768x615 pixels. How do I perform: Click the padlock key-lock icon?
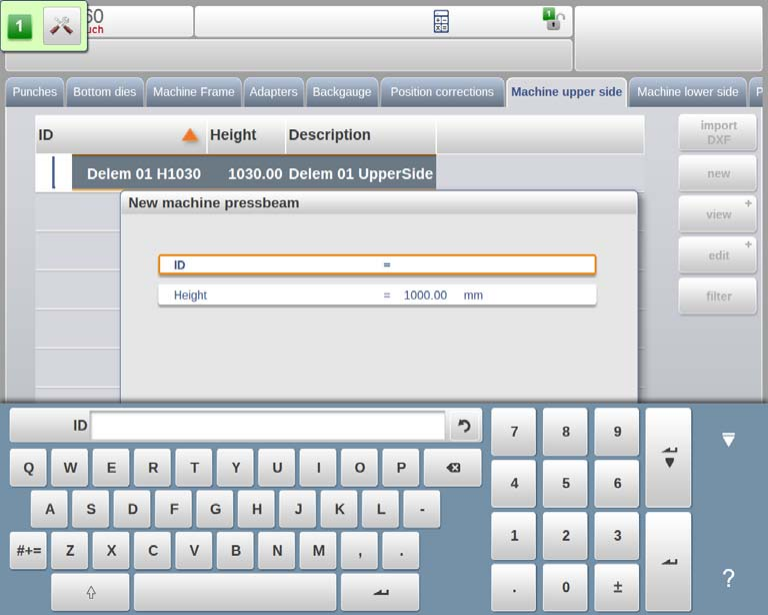(x=554, y=20)
